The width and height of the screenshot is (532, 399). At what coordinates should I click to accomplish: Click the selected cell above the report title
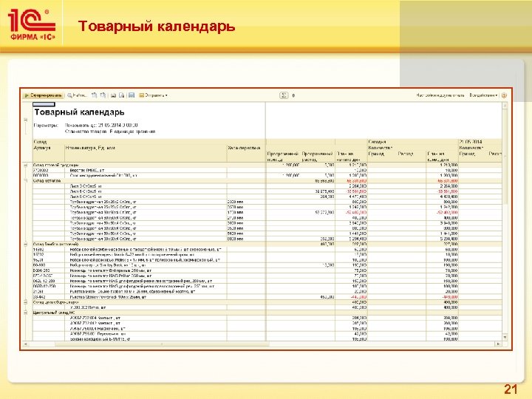(x=44, y=104)
